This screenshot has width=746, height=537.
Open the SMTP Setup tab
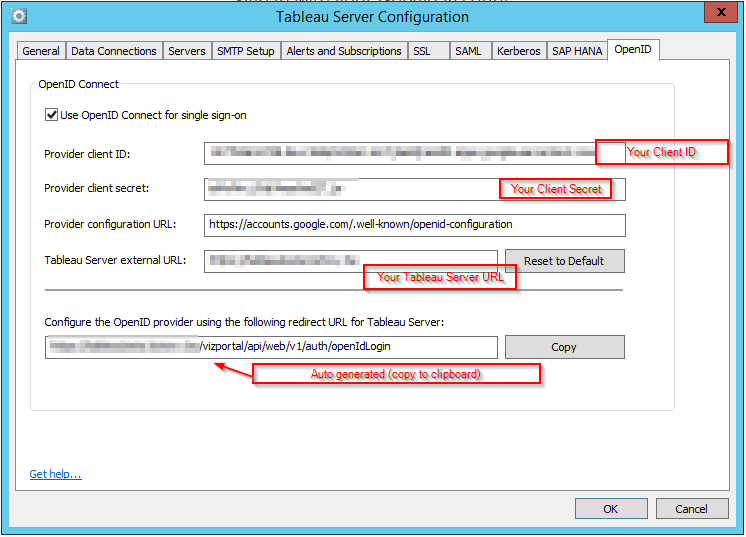click(x=245, y=51)
